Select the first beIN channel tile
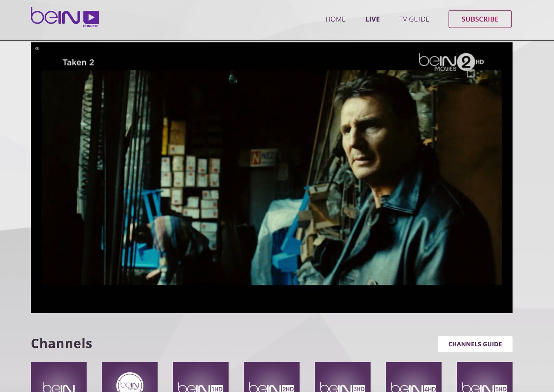 (x=59, y=377)
